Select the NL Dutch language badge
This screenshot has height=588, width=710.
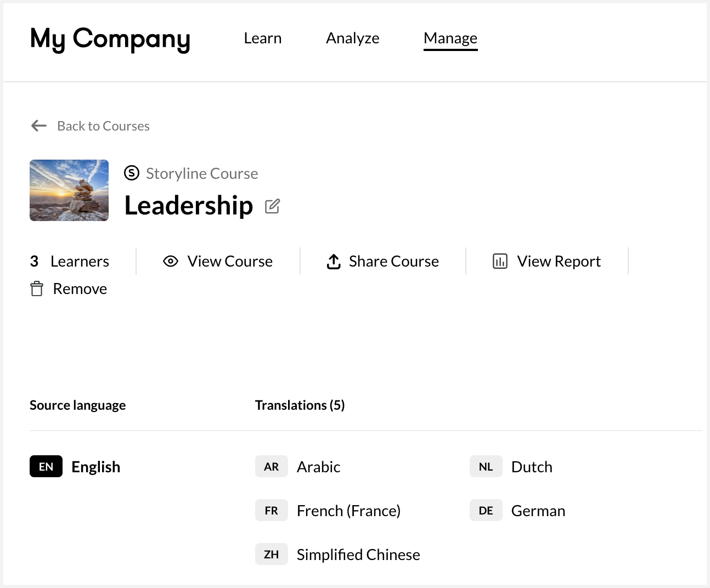[486, 466]
